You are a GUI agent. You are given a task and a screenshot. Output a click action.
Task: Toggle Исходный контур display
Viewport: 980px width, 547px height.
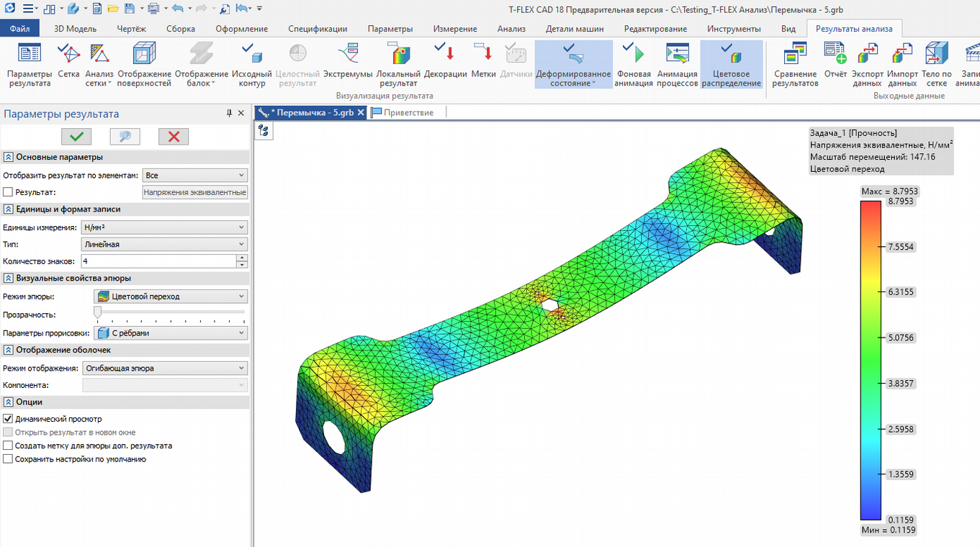[251, 65]
